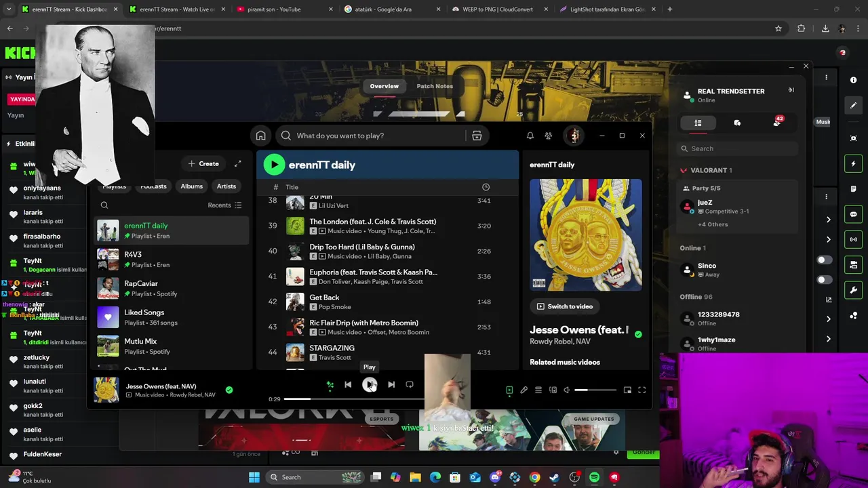The width and height of the screenshot is (868, 488).
Task: Click the Riot friends Search field
Action: coord(738,148)
